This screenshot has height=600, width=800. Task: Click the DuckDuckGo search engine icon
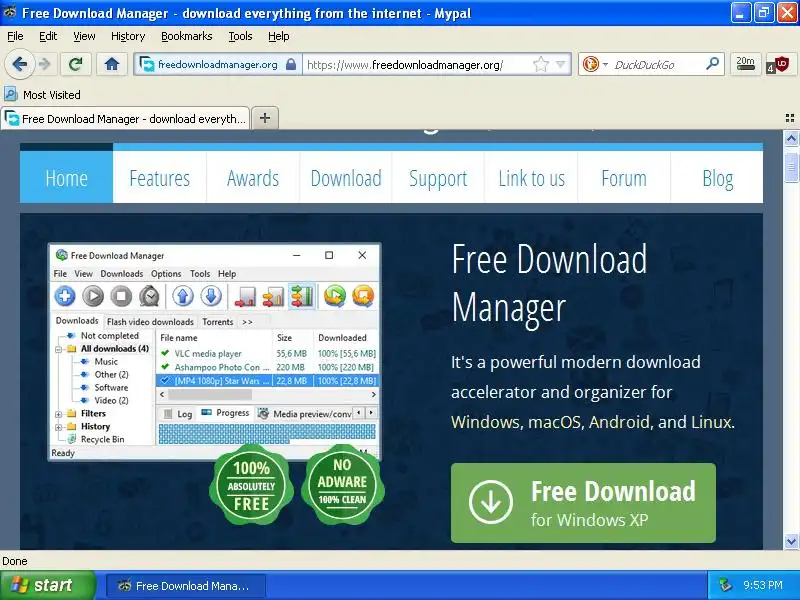[590, 64]
